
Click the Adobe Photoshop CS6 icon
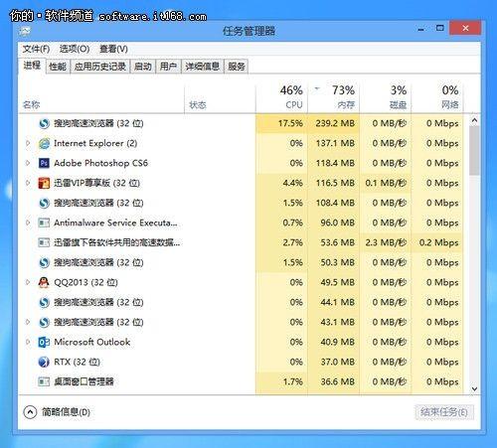coord(44,163)
